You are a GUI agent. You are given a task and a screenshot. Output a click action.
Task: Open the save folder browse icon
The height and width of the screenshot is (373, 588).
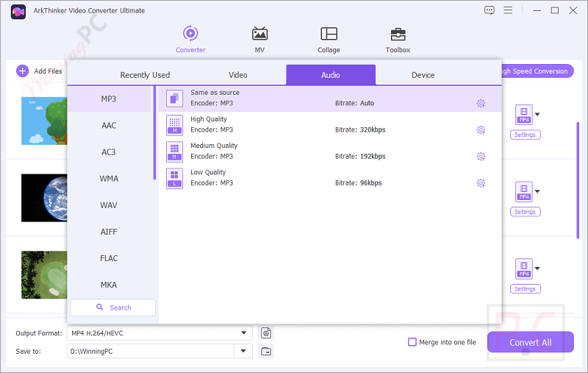(x=266, y=351)
